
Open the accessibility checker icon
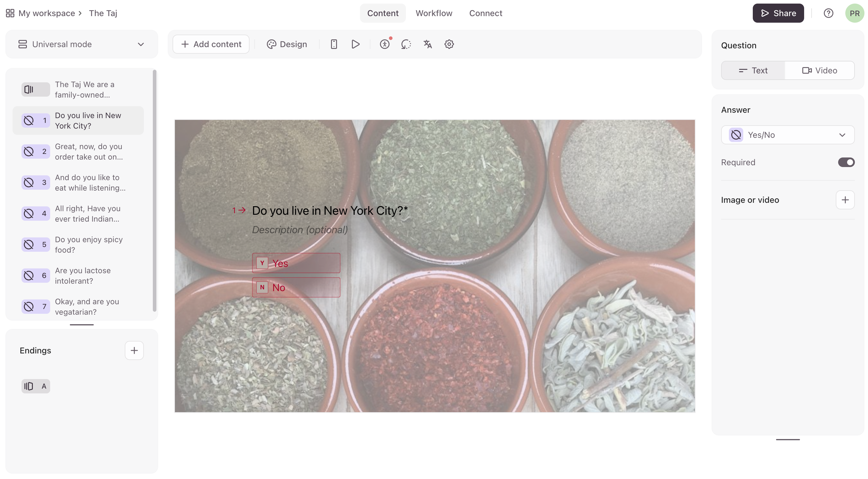coord(385,44)
